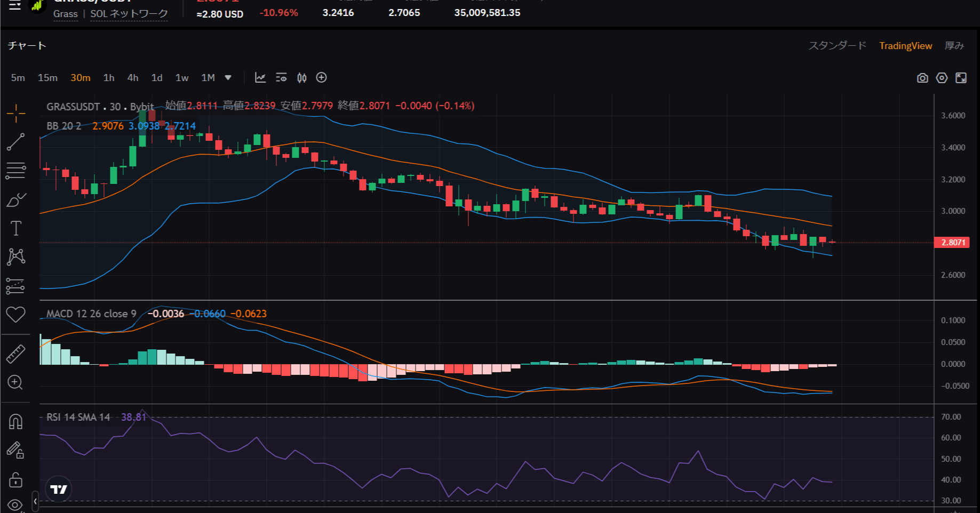The image size is (980, 513).
Task: Set chart interval to 1d
Action: (x=157, y=78)
